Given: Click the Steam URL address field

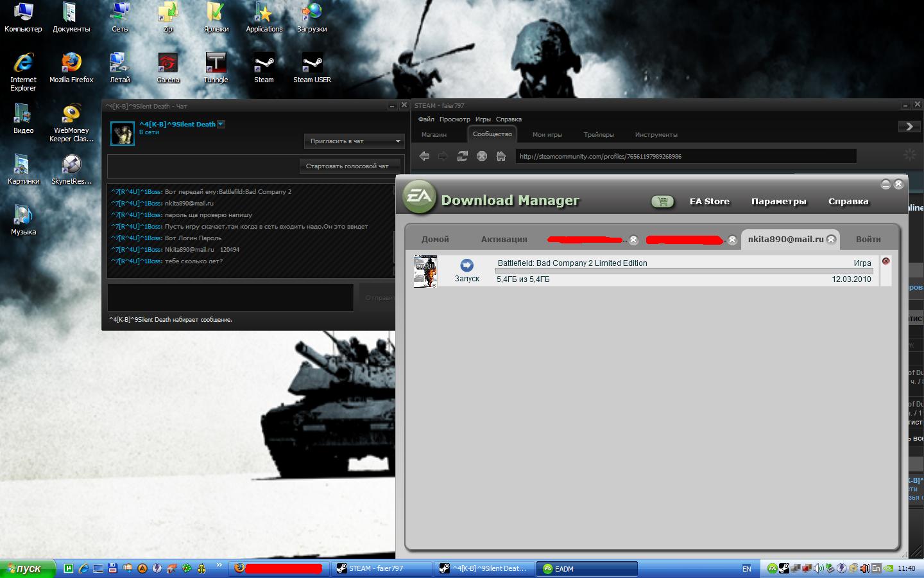Looking at the screenshot, I should [686, 156].
